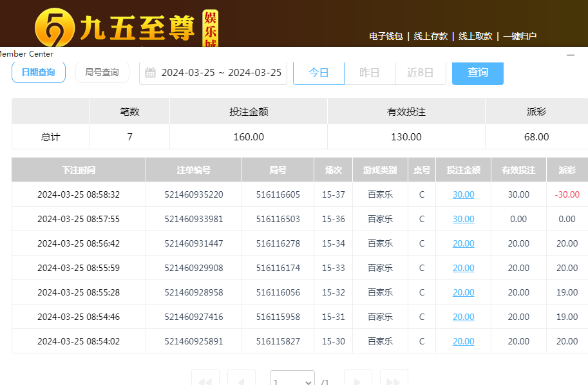Open 20.00 bet link for order 521460928958
This screenshot has height=385, width=588.
pos(464,292)
